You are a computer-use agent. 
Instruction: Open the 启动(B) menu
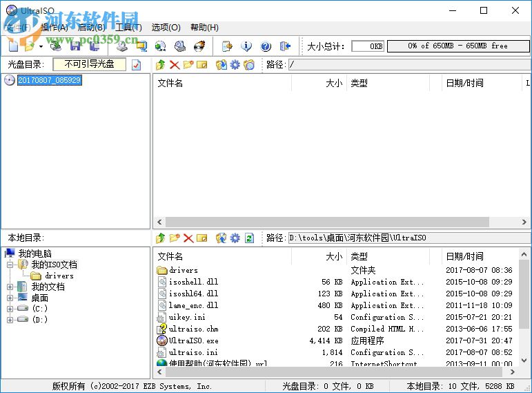click(92, 27)
